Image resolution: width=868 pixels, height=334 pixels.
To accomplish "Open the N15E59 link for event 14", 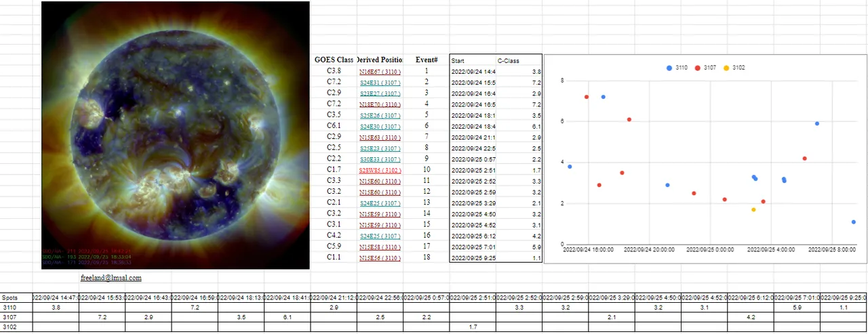I will point(380,214).
